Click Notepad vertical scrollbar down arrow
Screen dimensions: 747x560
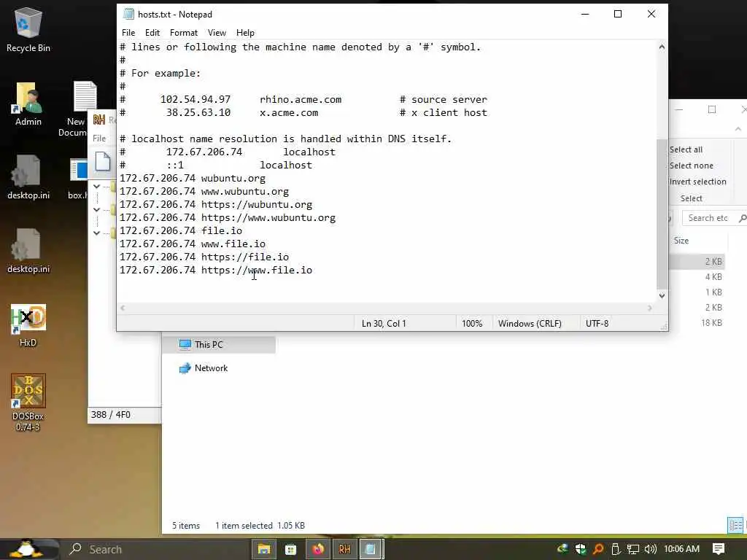[662, 296]
